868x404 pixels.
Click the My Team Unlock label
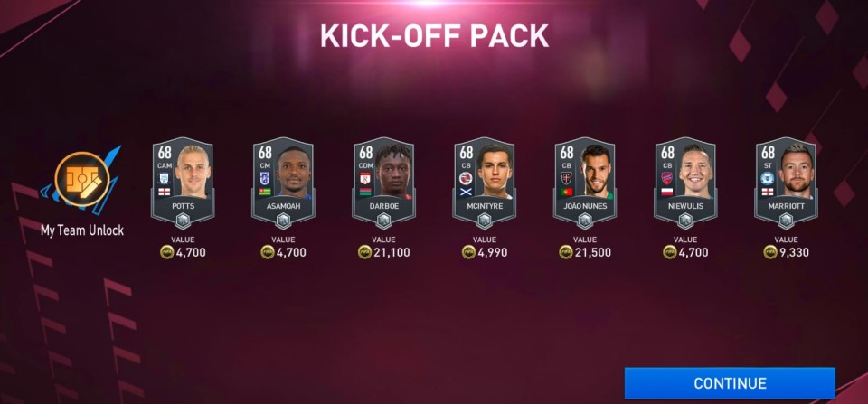click(x=82, y=230)
